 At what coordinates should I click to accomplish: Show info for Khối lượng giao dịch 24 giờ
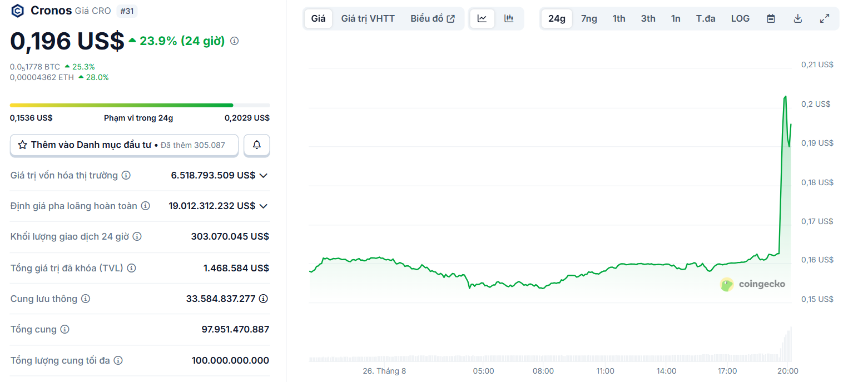[137, 237]
